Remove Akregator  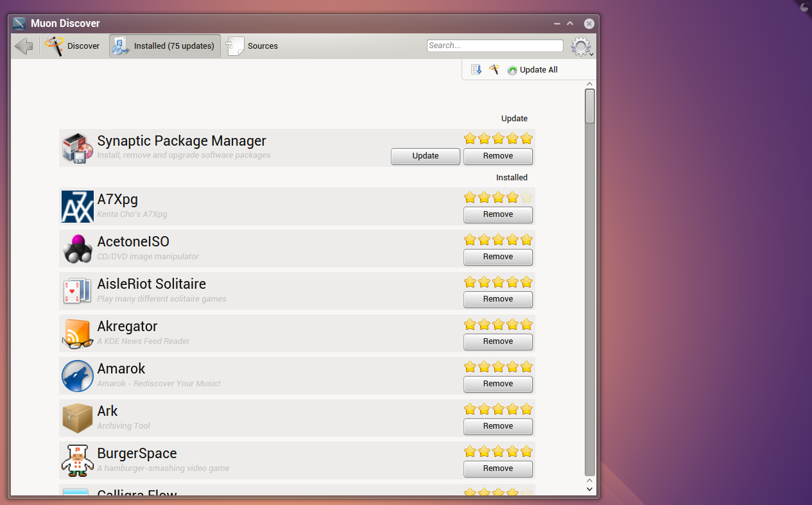498,341
